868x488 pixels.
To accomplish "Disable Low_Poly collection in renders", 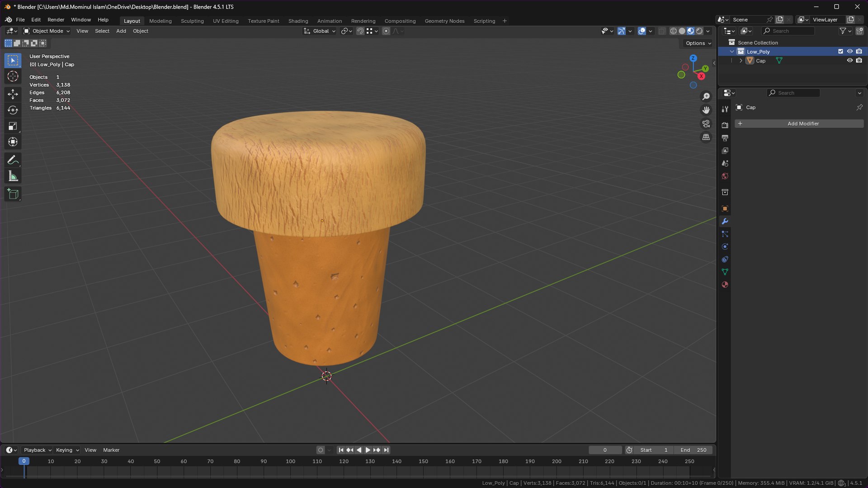I will (x=859, y=52).
